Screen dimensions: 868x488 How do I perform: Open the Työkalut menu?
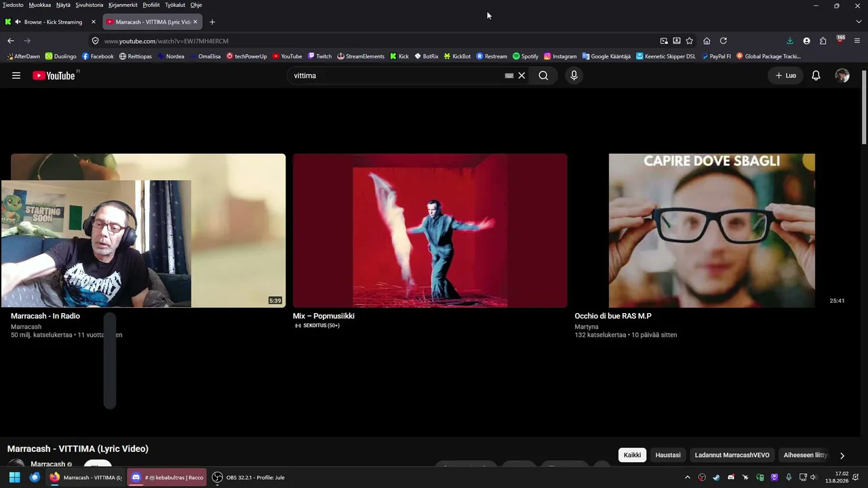[x=175, y=5]
